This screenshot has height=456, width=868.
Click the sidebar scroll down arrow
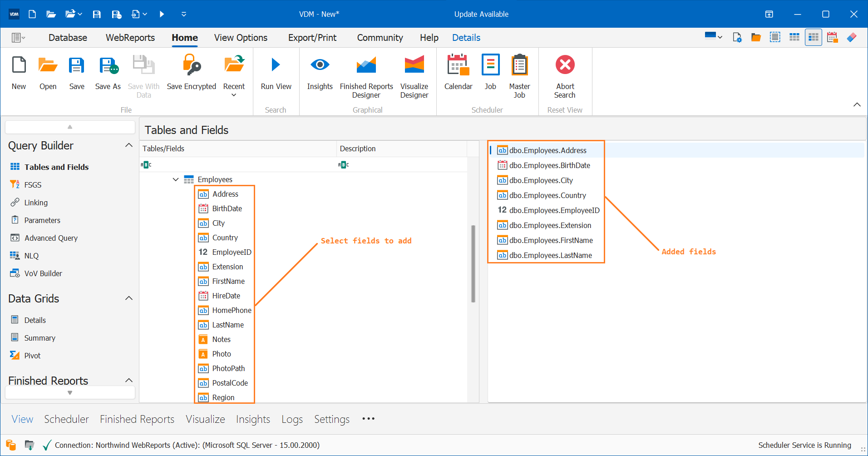[x=70, y=392]
